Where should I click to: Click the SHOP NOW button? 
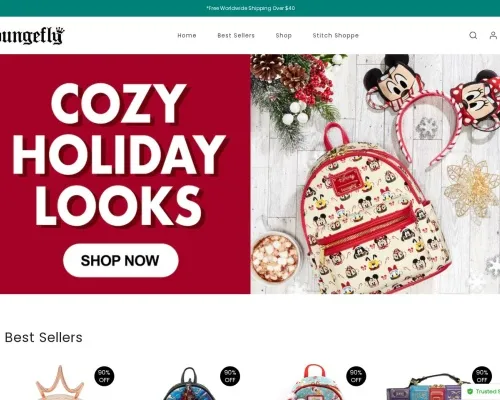(x=121, y=260)
